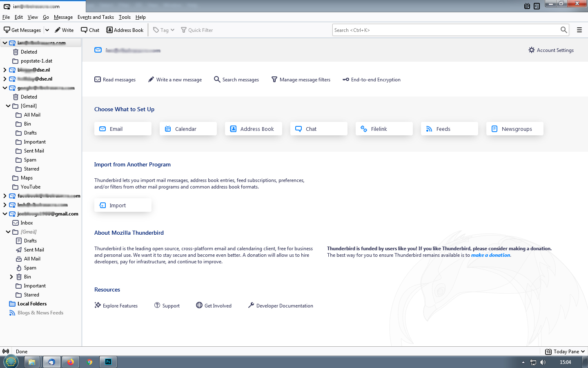
Task: Click Manage message filters link
Action: [x=301, y=80]
